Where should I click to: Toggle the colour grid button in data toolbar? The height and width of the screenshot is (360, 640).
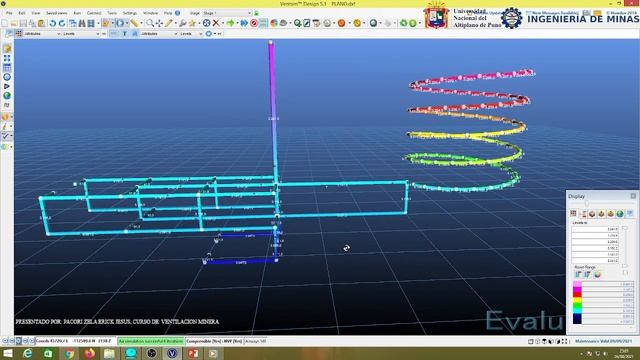point(19,34)
